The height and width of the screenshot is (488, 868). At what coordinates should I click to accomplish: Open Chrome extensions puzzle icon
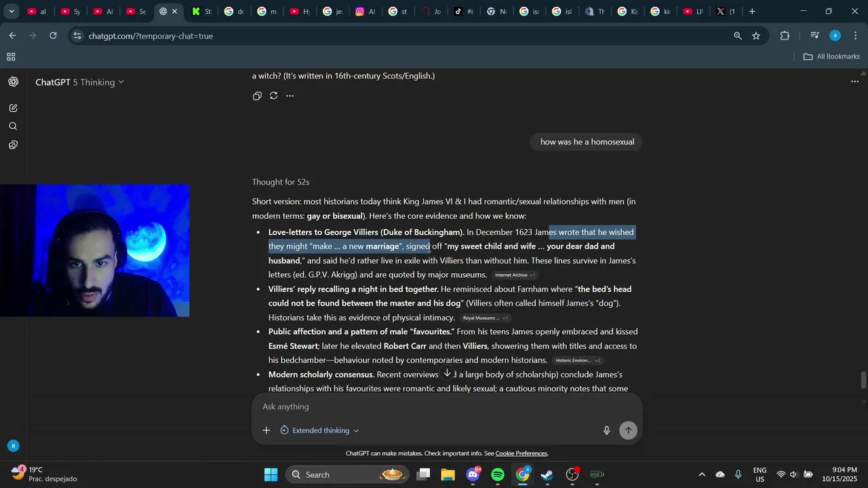tap(785, 36)
